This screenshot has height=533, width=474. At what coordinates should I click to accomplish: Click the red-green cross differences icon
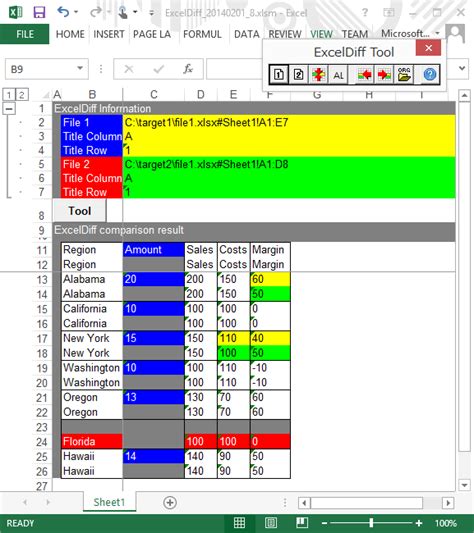click(318, 74)
